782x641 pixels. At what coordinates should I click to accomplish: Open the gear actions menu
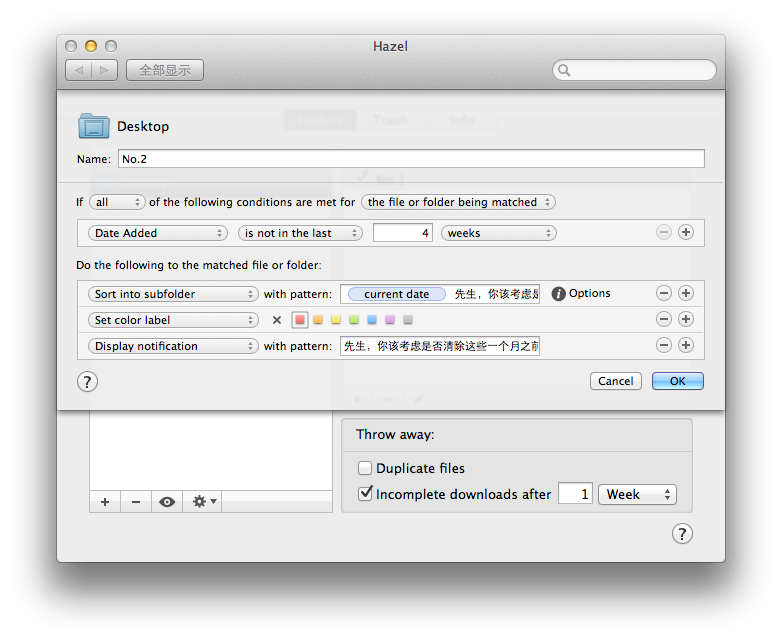[203, 501]
